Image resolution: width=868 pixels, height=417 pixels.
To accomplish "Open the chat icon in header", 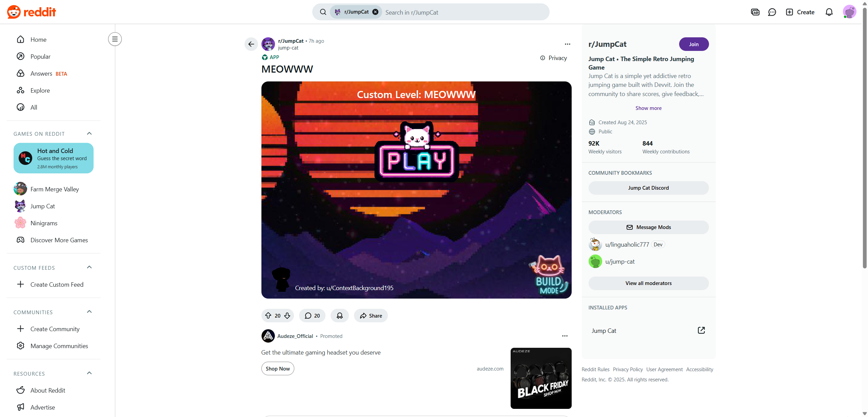I will 772,12.
